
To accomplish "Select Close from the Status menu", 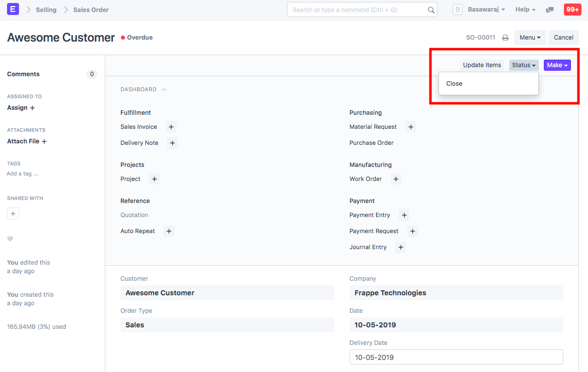I will tap(455, 84).
